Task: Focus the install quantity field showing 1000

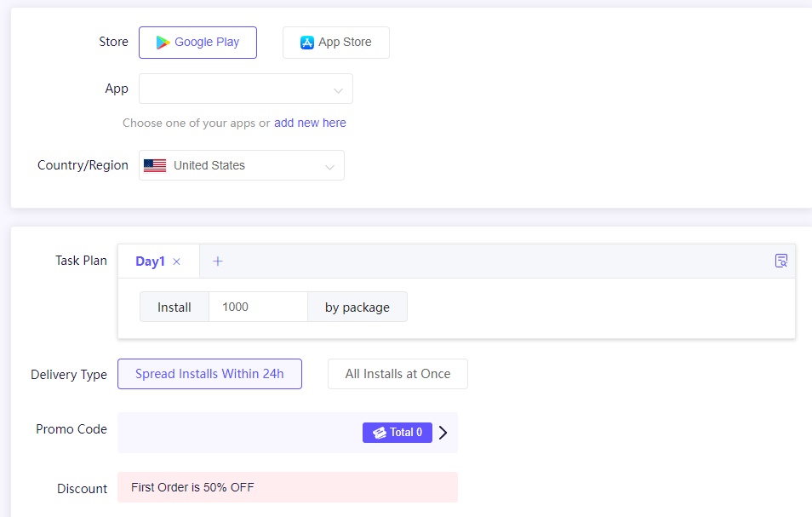Action: (259, 307)
